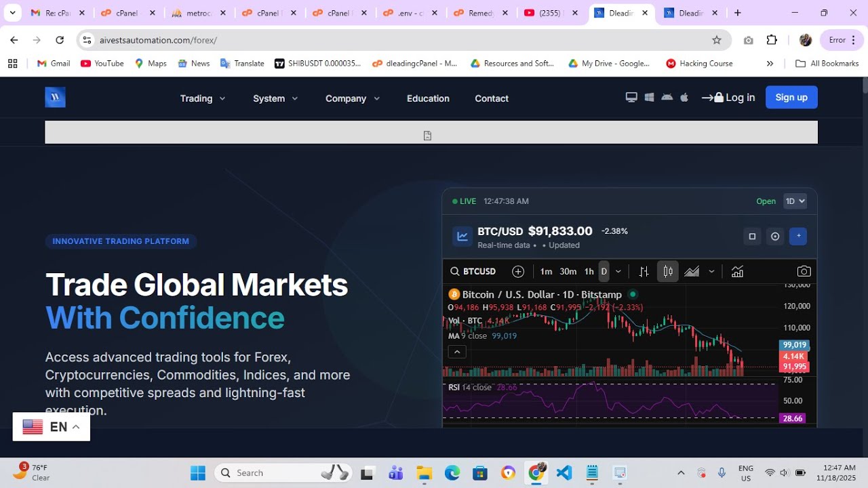868x488 pixels.
Task: Click the Bitcoin coin icon in chart legend
Action: (454, 294)
